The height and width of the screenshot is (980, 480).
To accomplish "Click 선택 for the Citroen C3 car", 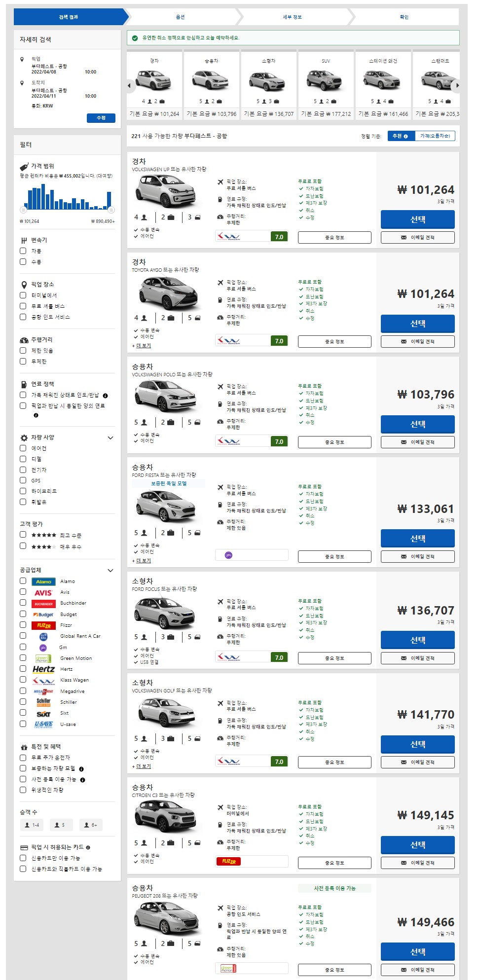I will point(417,844).
